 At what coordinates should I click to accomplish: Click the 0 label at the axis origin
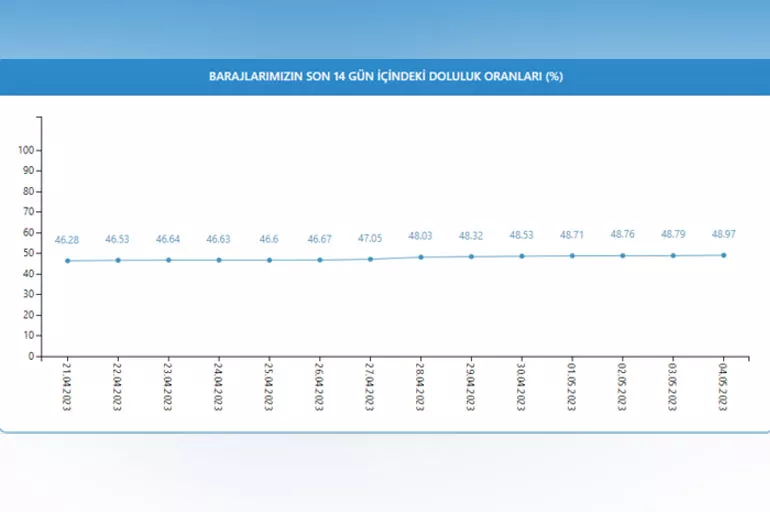32,356
